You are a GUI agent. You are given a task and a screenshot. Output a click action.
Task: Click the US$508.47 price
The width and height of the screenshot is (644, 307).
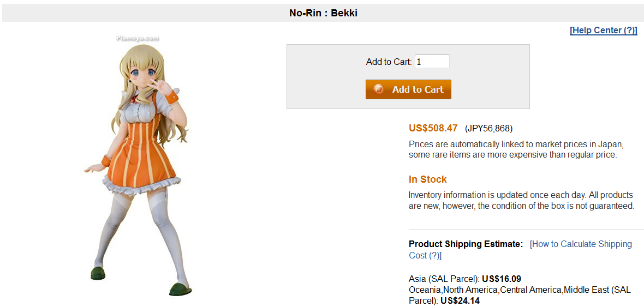(433, 129)
